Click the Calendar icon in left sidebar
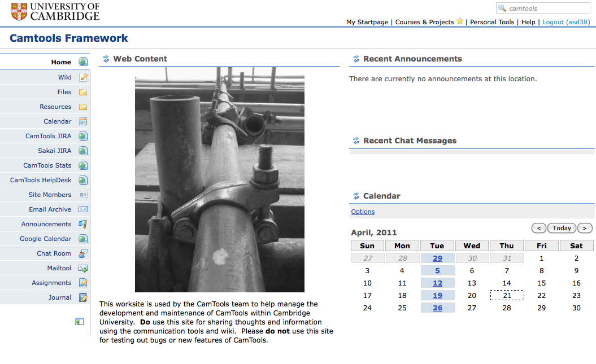Viewport: 596px width, 364px height. [x=83, y=121]
